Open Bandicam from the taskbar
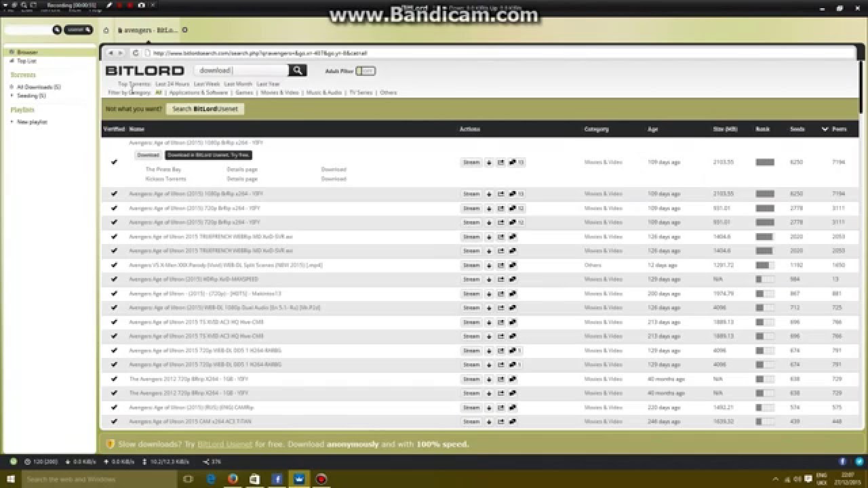This screenshot has height=488, width=868. pos(321,479)
